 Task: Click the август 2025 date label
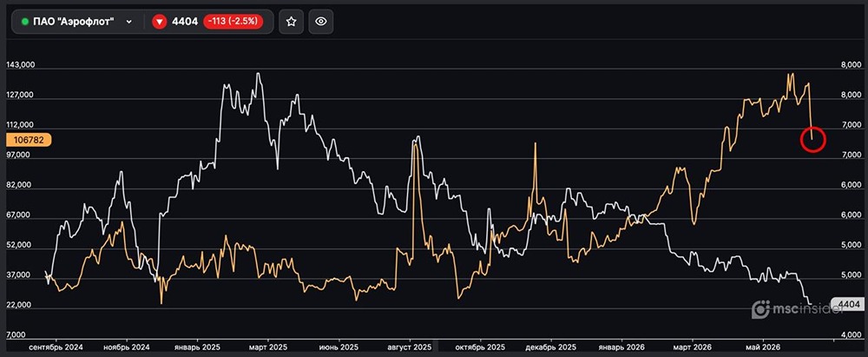[411, 347]
